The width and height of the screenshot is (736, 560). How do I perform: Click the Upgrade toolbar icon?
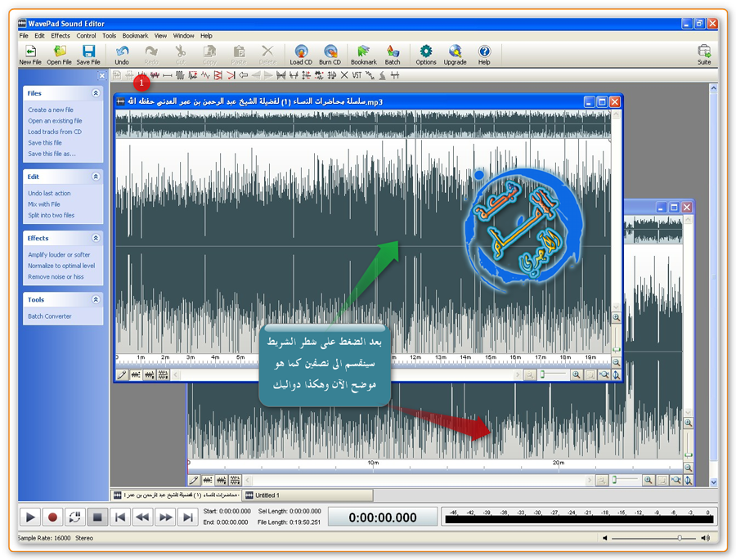455,55
